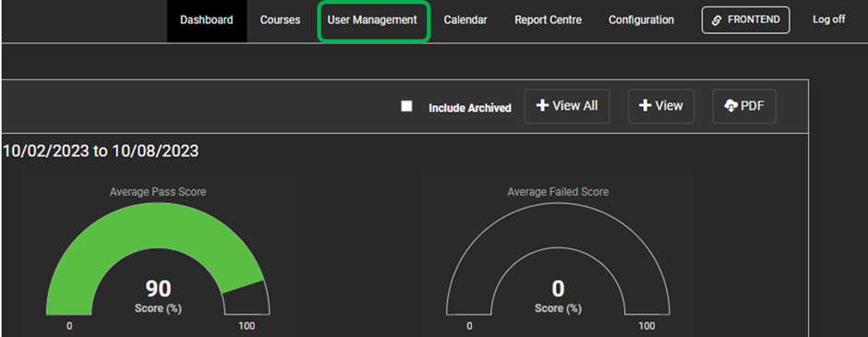868x337 pixels.
Task: Select the Configuration menu item
Action: (x=642, y=20)
